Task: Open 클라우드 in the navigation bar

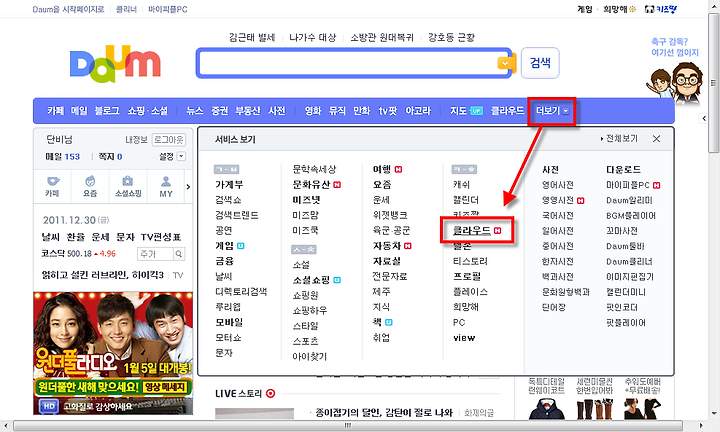Action: click(x=507, y=111)
